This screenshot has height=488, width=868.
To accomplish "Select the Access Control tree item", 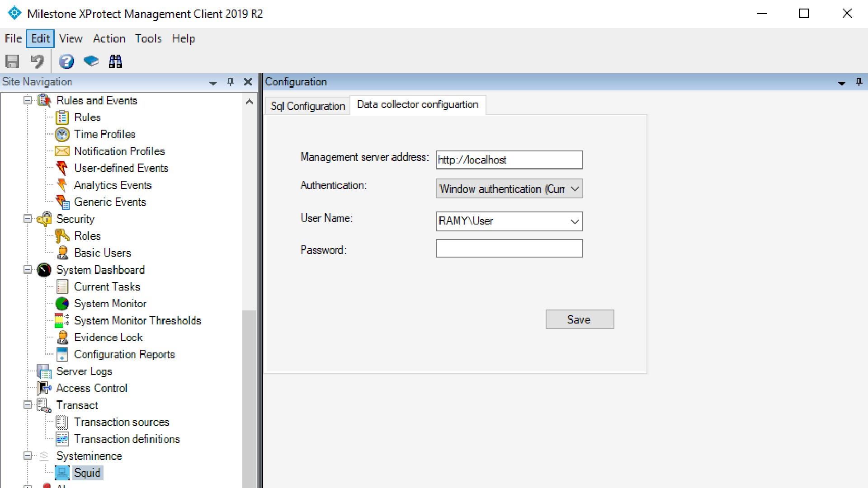I will (92, 388).
